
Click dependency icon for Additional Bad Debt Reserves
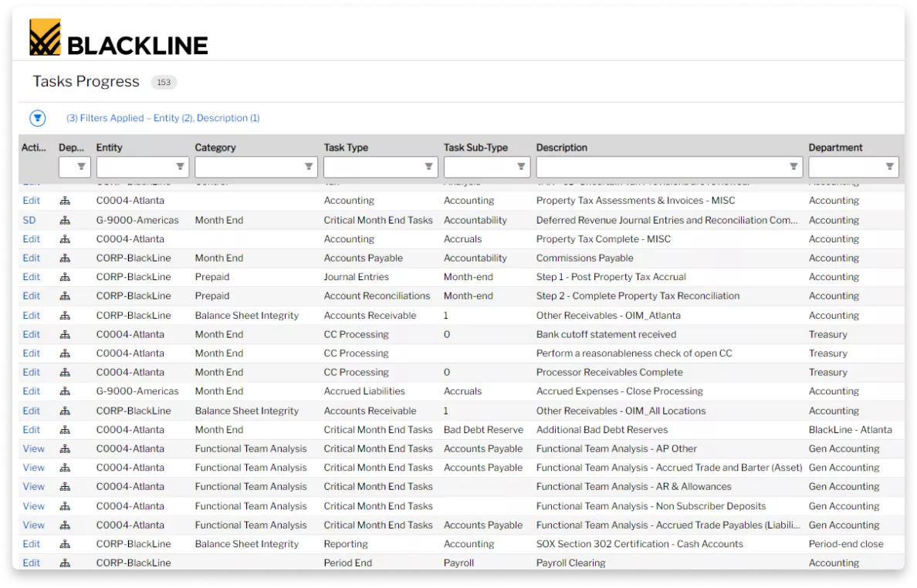point(65,430)
